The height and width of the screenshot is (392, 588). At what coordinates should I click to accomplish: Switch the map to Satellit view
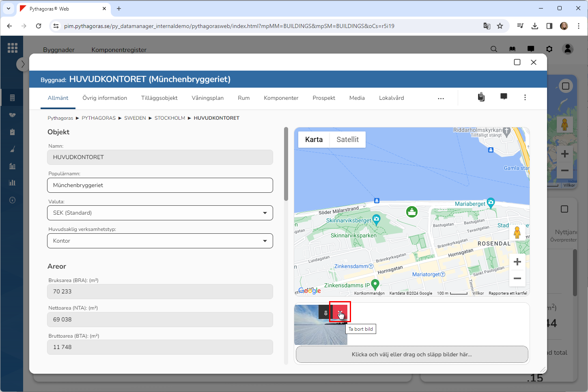point(347,140)
